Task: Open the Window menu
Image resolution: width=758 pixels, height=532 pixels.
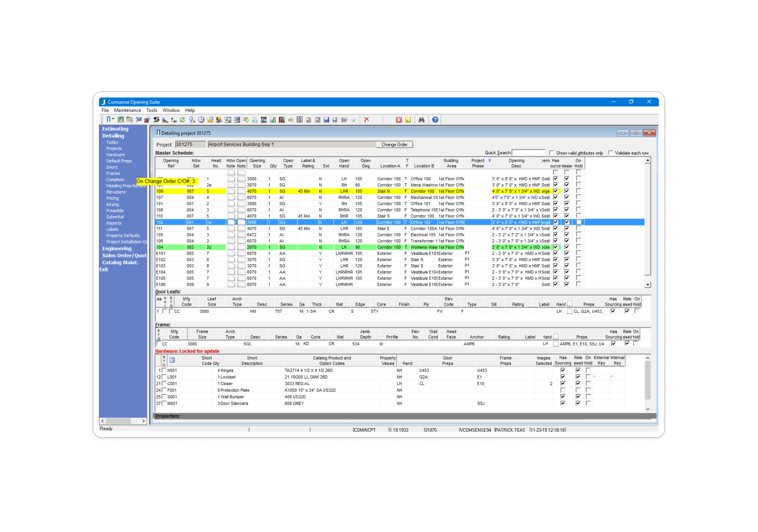Action: pyautogui.click(x=171, y=110)
